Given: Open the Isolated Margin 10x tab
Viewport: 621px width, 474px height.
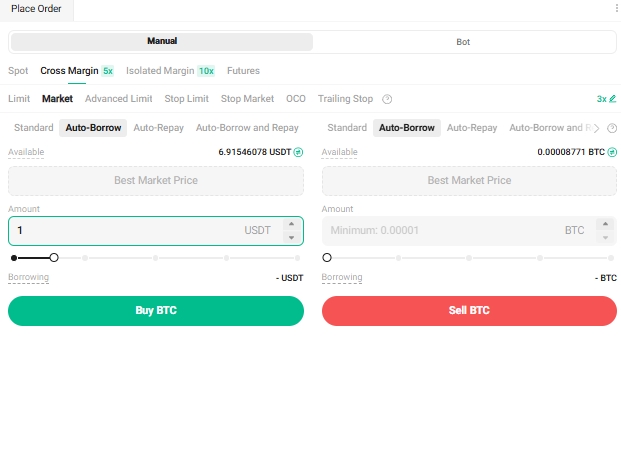Looking at the screenshot, I should coord(170,71).
